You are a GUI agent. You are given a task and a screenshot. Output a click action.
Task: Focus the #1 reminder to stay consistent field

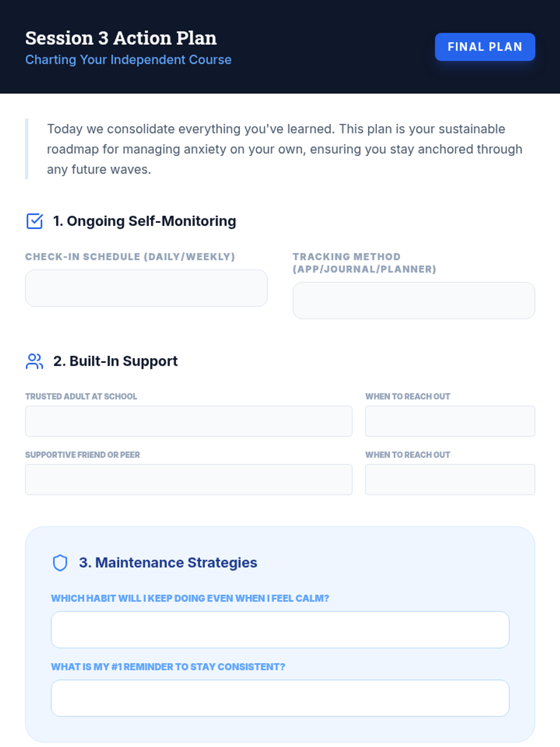(280, 698)
